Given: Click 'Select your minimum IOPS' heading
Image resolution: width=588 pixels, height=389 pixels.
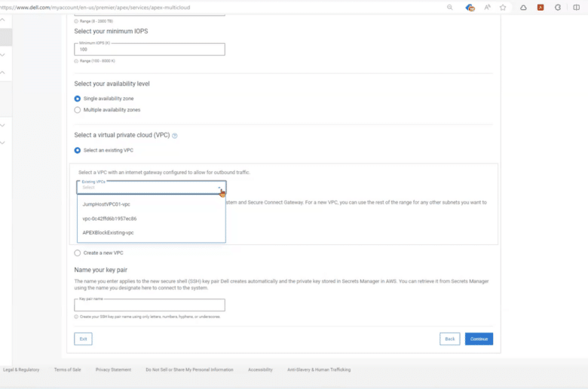Looking at the screenshot, I should 111,31.
